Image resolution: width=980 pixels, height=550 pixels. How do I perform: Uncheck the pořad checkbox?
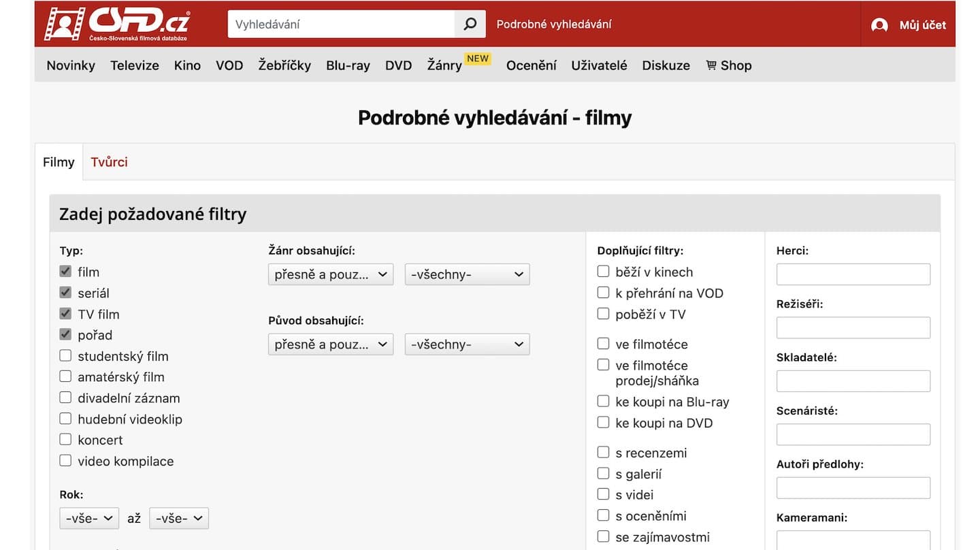pyautogui.click(x=65, y=335)
